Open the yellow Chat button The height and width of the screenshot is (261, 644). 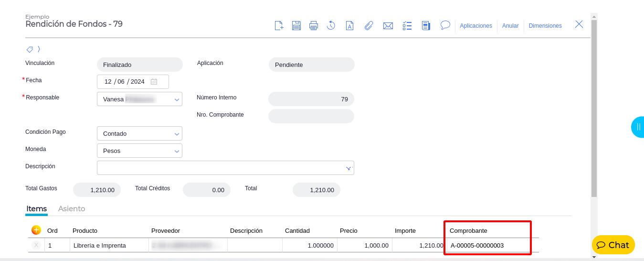(613, 245)
